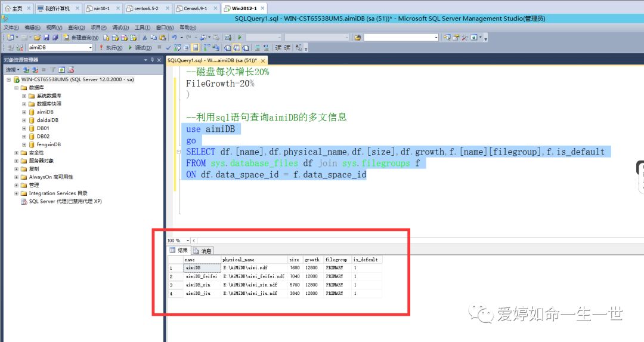
Task: Open the 视图(V) menu
Action: (x=54, y=27)
